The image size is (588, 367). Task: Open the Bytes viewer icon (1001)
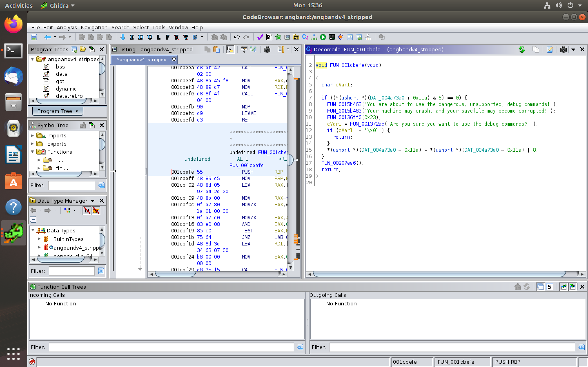pyautogui.click(x=269, y=37)
